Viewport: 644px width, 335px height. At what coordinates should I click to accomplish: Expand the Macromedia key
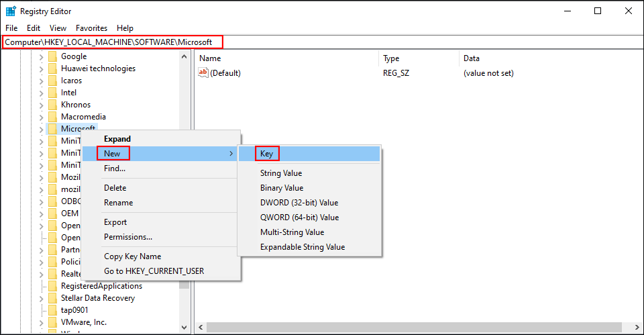tap(41, 117)
